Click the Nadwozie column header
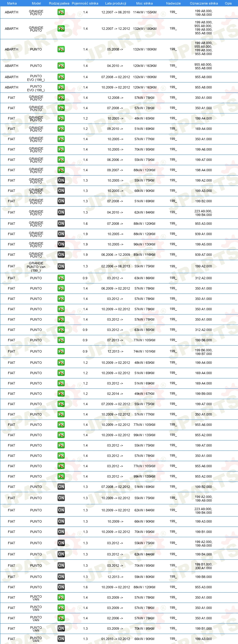 click(x=173, y=3)
